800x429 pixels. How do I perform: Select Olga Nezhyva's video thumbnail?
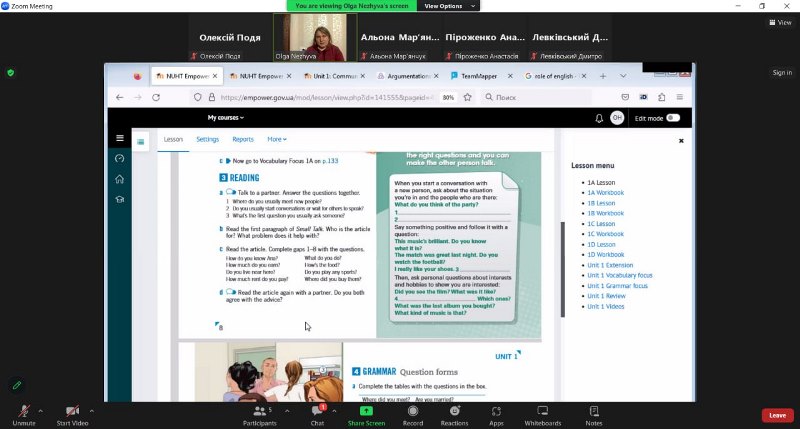(x=315, y=37)
